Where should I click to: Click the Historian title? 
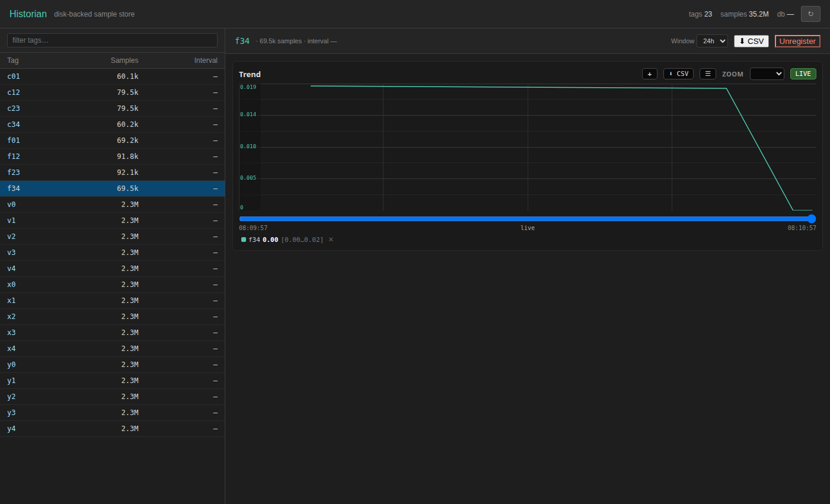[28, 14]
